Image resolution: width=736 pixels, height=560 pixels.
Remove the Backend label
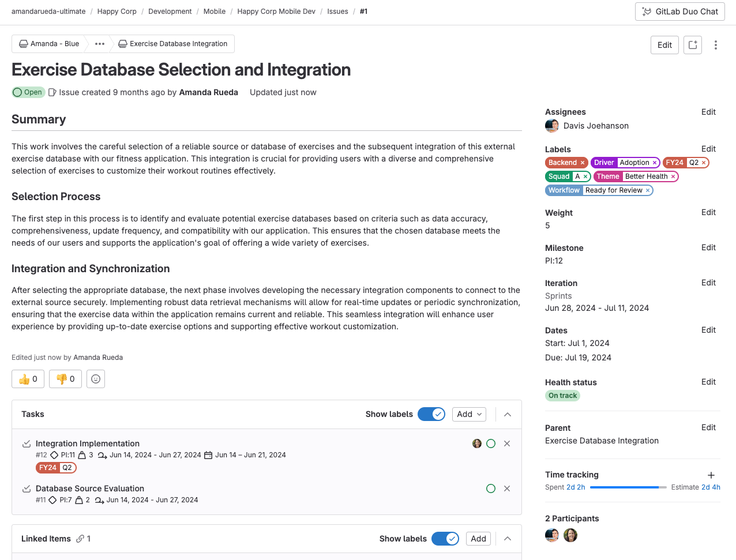coord(583,163)
